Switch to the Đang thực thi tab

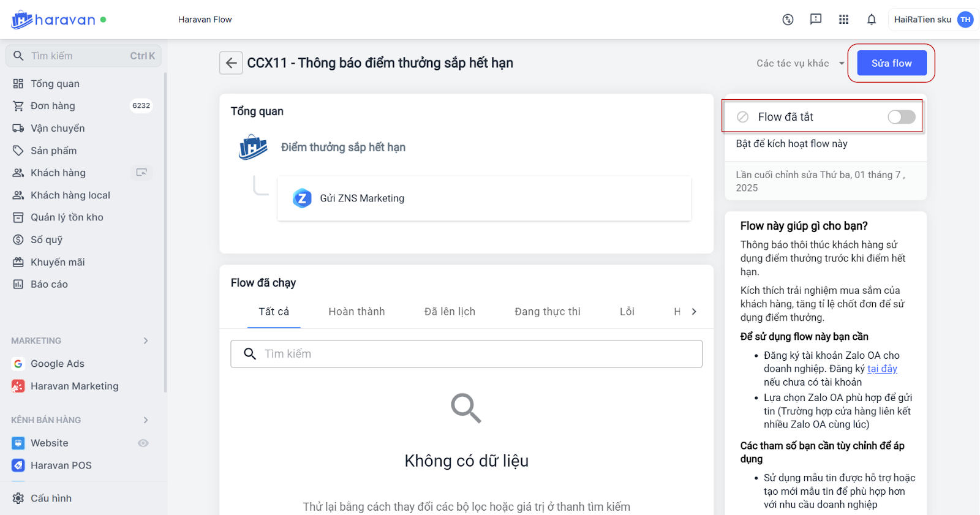click(x=548, y=312)
